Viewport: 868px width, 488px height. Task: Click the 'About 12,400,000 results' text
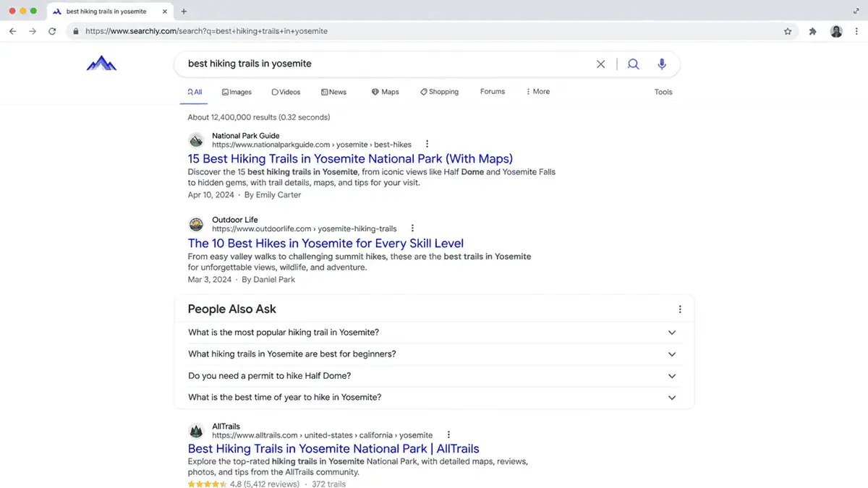[259, 117]
